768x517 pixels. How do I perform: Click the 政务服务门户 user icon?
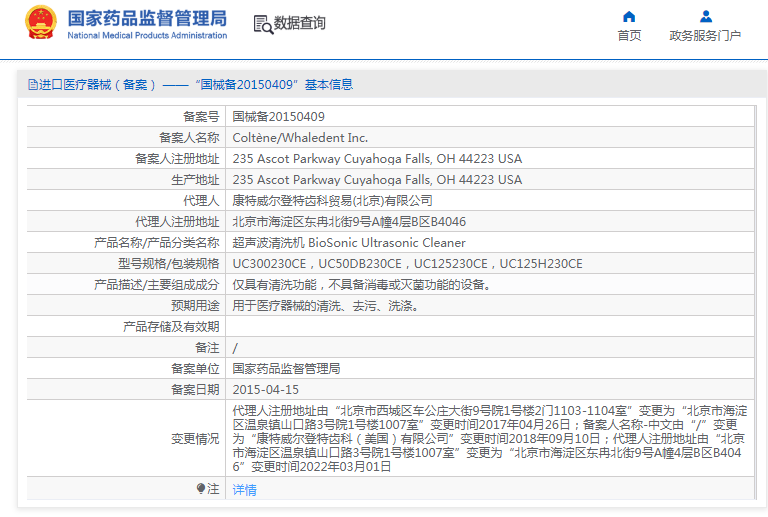click(x=705, y=17)
